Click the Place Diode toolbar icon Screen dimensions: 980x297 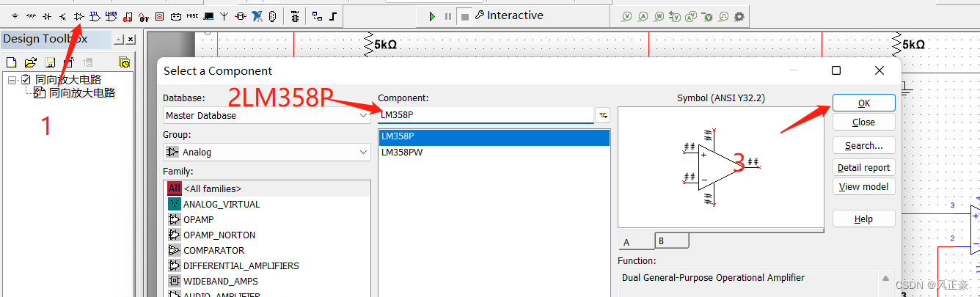pyautogui.click(x=47, y=16)
